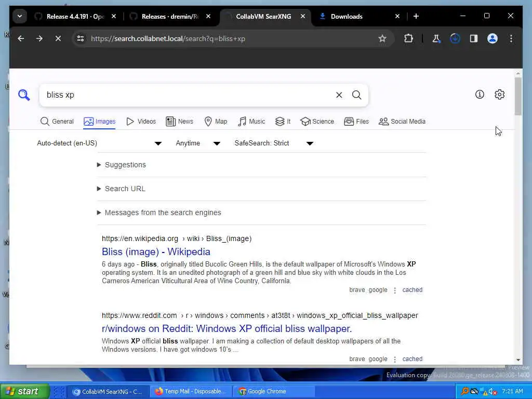The image size is (532, 399).
Task: Open the SearXNG info page icon
Action: (480, 95)
